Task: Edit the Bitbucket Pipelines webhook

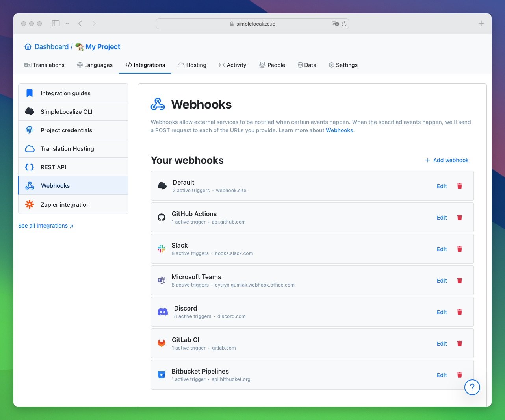Action: pos(442,375)
